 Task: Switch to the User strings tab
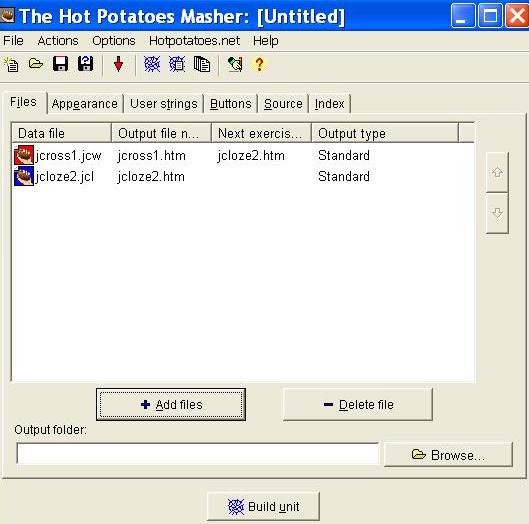coord(164,104)
